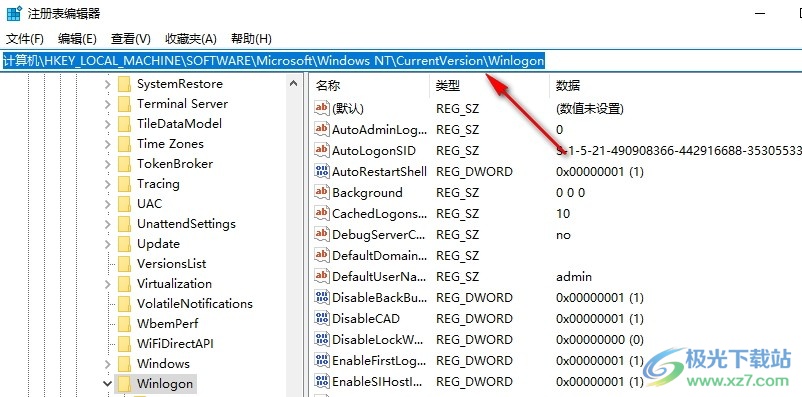Click the string icon of Background value
Image resolution: width=802 pixels, height=397 pixels.
click(321, 191)
